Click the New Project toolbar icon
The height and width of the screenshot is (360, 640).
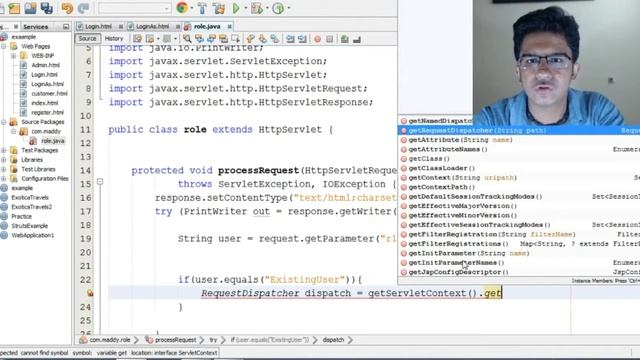coord(14,8)
